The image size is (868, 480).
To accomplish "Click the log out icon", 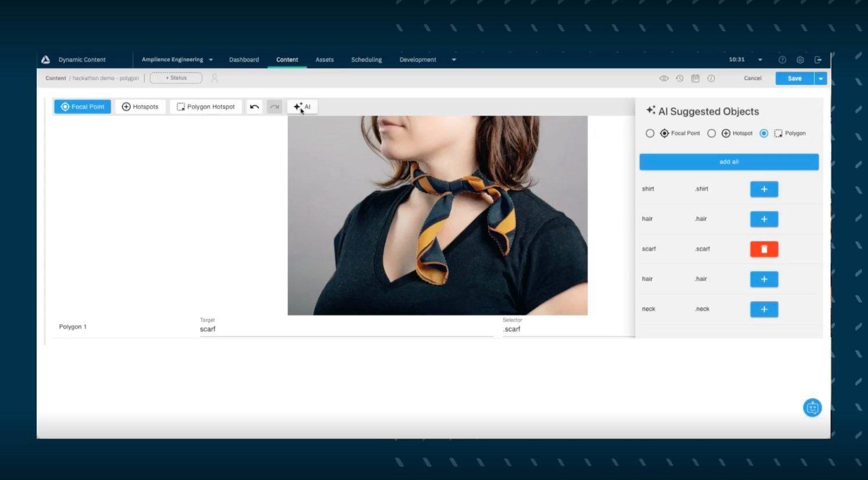I will tap(818, 59).
